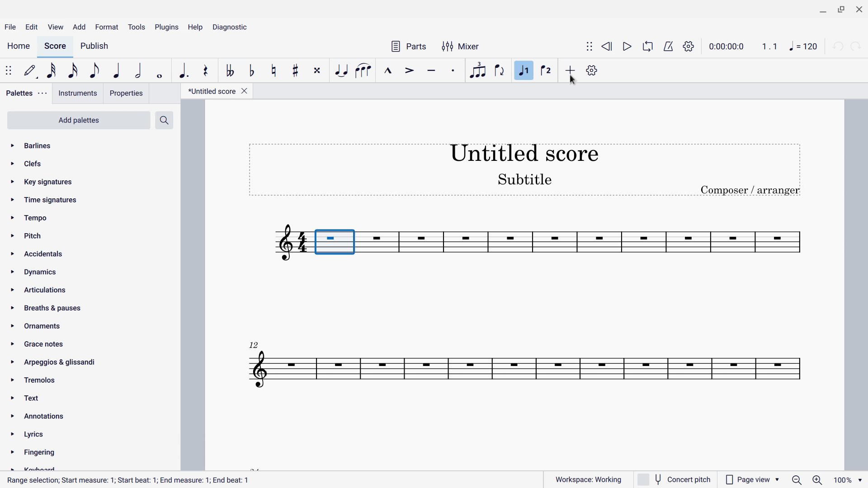Add marcato articulation
Screen dimensions: 868x488
(388, 71)
